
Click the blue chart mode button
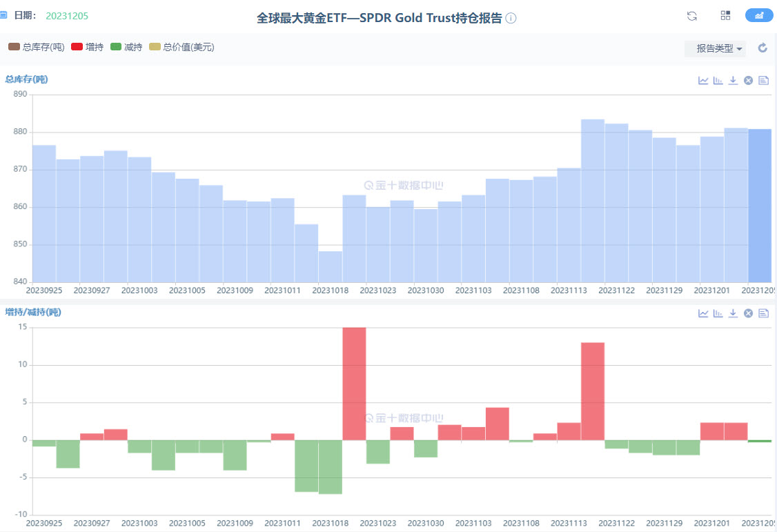pos(759,15)
